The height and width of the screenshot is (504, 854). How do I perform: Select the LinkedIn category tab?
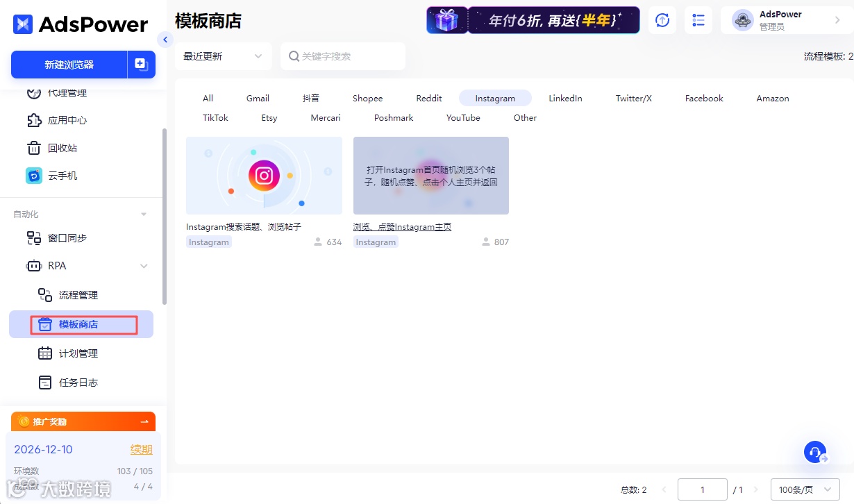coord(565,98)
